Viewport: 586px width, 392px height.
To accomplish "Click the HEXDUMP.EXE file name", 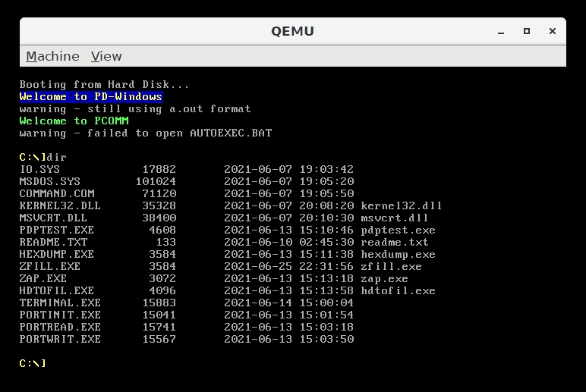I will pos(57,255).
